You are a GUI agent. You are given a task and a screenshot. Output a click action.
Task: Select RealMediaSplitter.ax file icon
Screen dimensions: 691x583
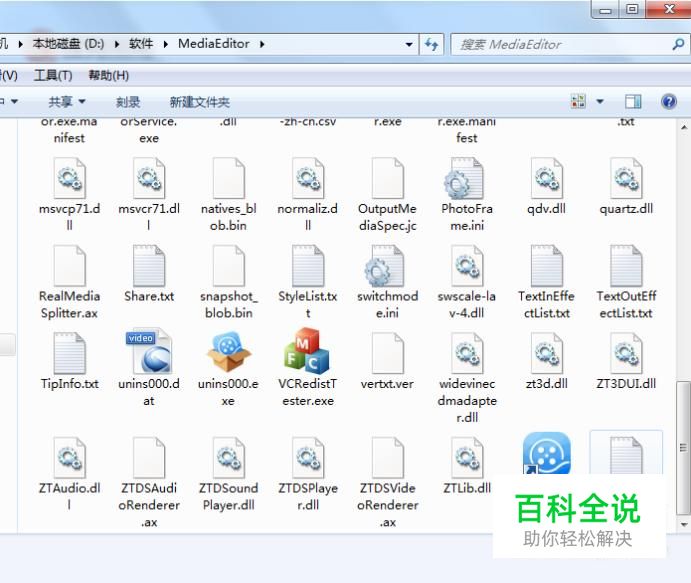pos(70,266)
